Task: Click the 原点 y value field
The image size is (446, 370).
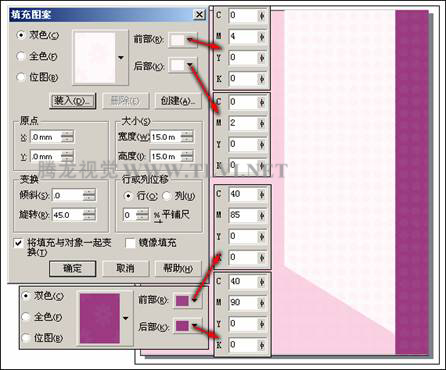Action: 46,156
